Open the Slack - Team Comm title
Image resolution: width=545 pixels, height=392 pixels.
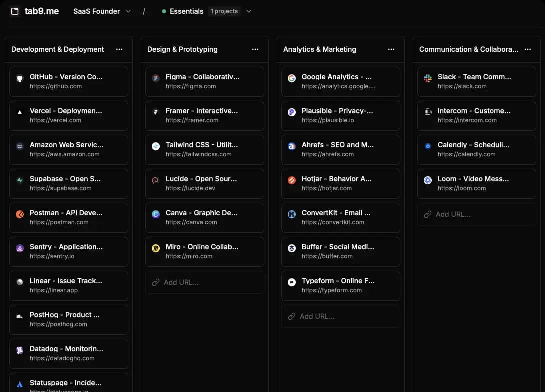[474, 77]
